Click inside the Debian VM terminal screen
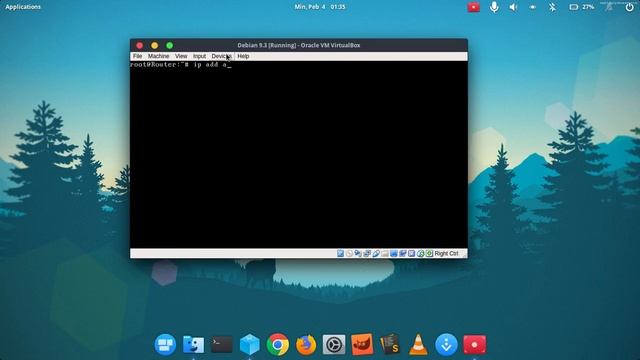640x360 pixels. tap(299, 155)
